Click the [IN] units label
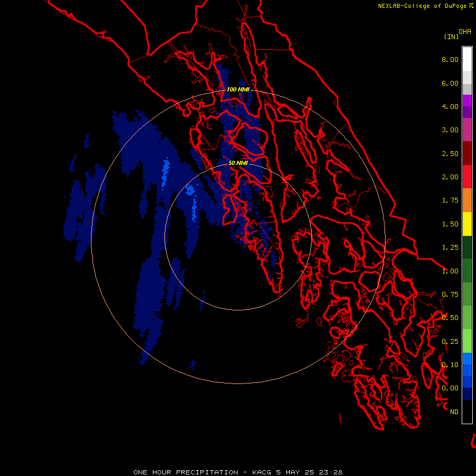 (x=451, y=36)
